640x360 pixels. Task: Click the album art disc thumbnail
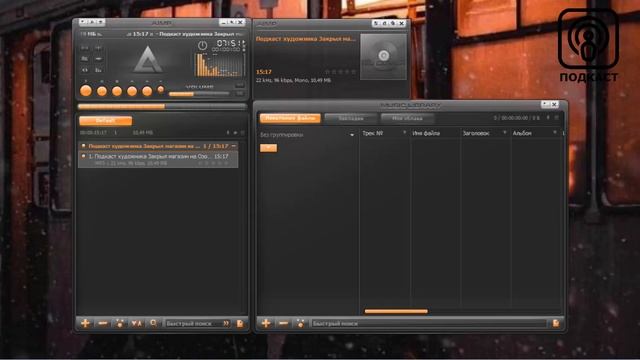pos(383,56)
